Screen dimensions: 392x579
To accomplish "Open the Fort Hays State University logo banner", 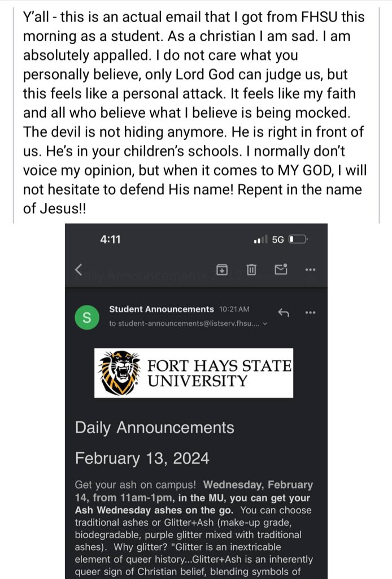I will pyautogui.click(x=194, y=373).
